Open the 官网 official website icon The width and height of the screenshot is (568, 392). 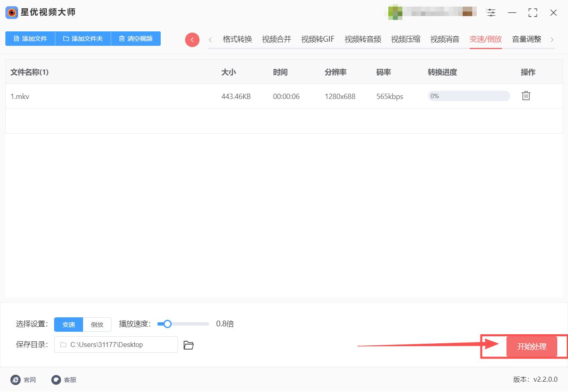[16, 380]
